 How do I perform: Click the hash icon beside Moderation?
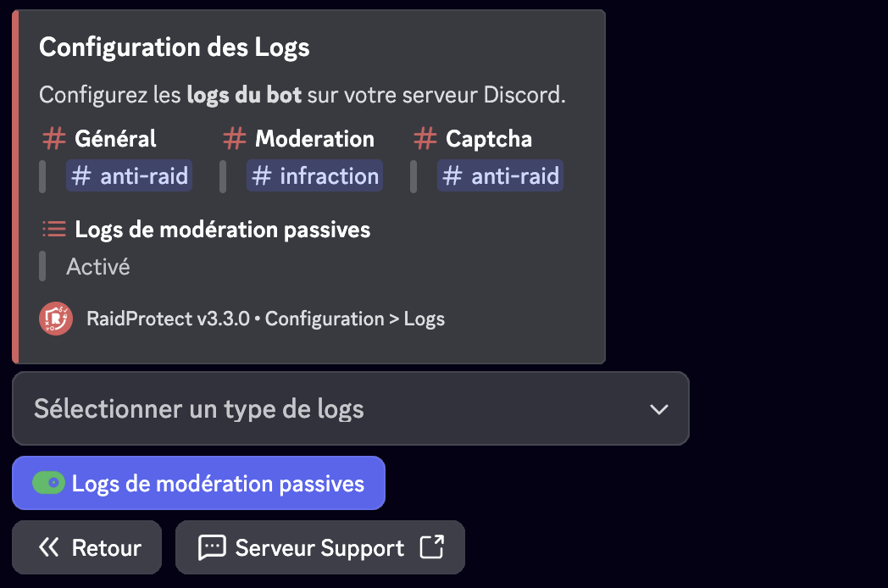click(x=234, y=138)
